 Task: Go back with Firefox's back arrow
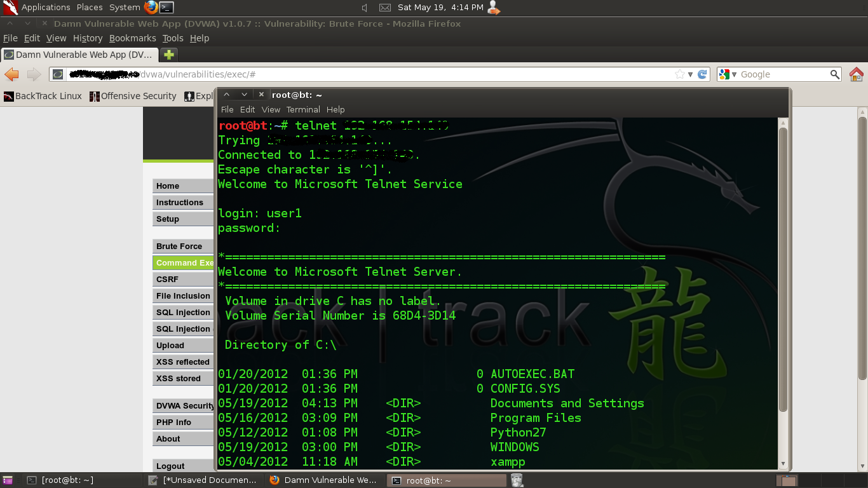pyautogui.click(x=12, y=74)
